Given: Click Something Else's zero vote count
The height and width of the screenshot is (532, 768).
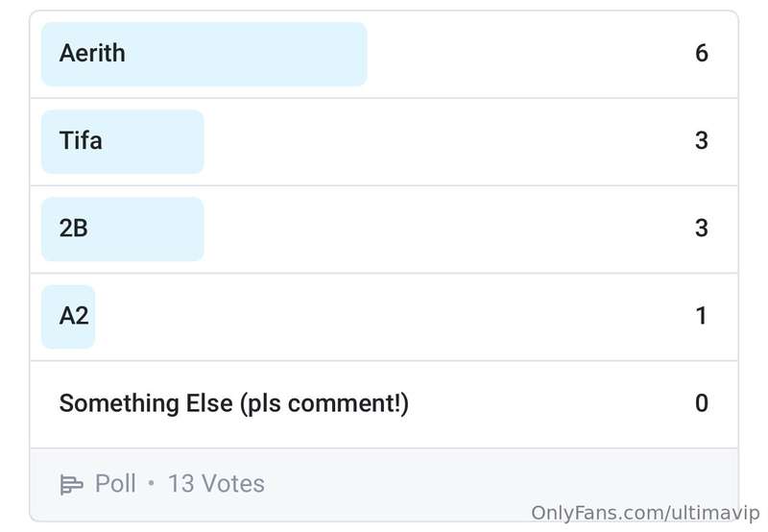Looking at the screenshot, I should pos(702,403).
